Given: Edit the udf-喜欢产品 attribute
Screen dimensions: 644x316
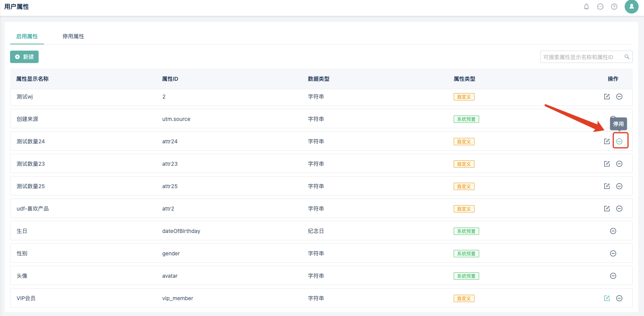Looking at the screenshot, I should pyautogui.click(x=607, y=209).
